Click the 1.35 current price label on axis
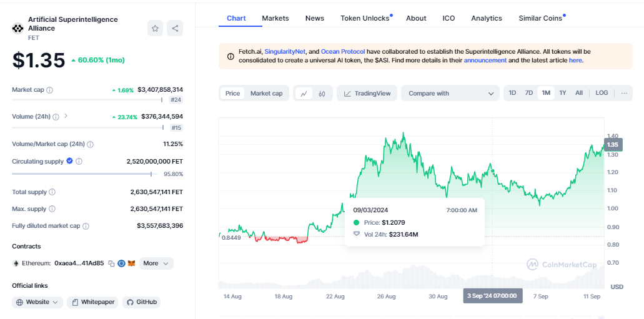Screen dimensions: 644x319 tap(613, 144)
